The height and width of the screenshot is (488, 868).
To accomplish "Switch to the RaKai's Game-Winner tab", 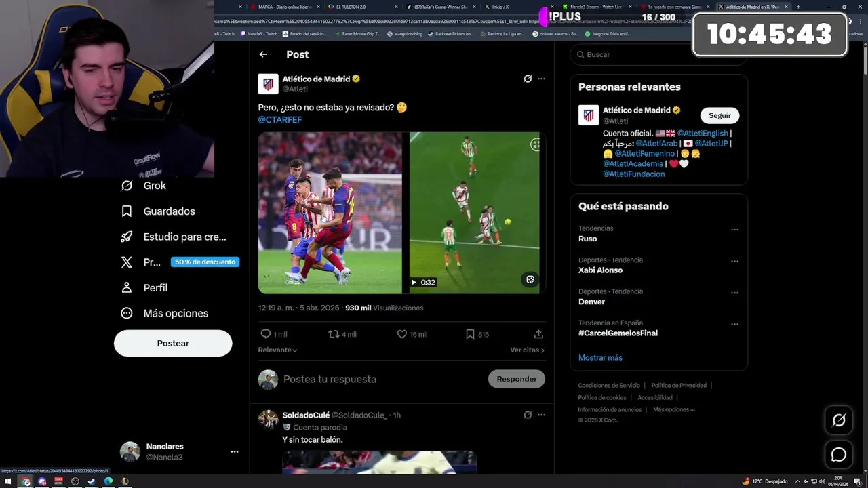I will point(441,7).
